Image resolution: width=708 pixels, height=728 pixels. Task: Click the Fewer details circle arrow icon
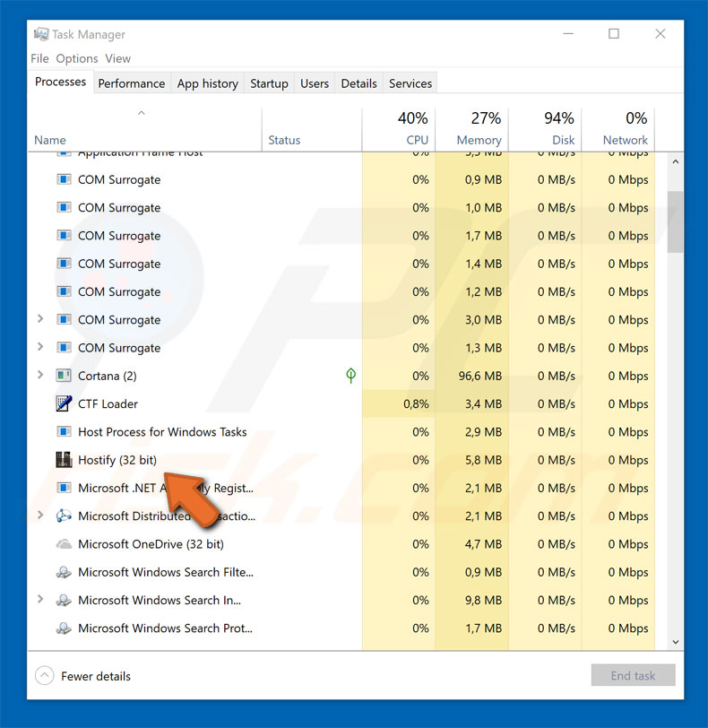45,675
